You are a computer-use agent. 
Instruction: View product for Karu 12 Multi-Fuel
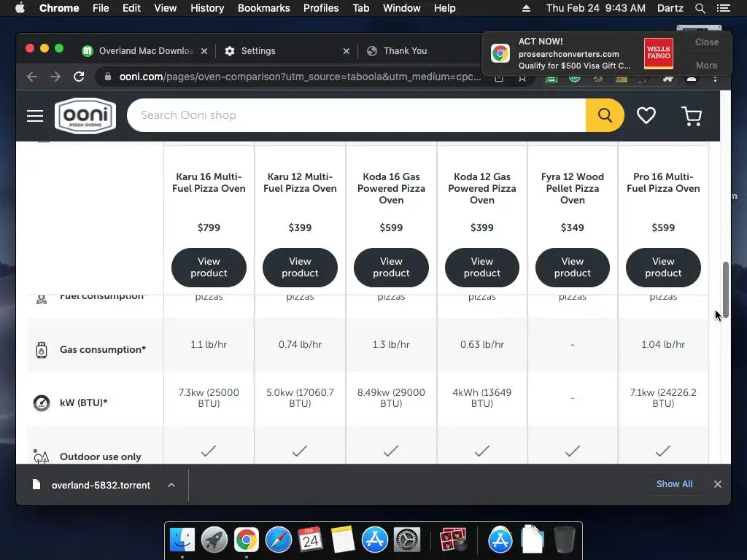tap(300, 267)
